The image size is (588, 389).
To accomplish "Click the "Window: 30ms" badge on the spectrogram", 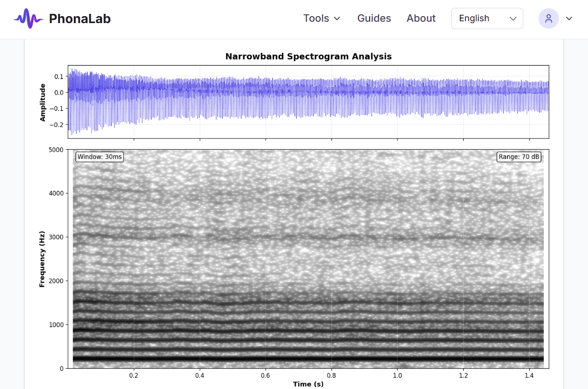I will click(99, 157).
